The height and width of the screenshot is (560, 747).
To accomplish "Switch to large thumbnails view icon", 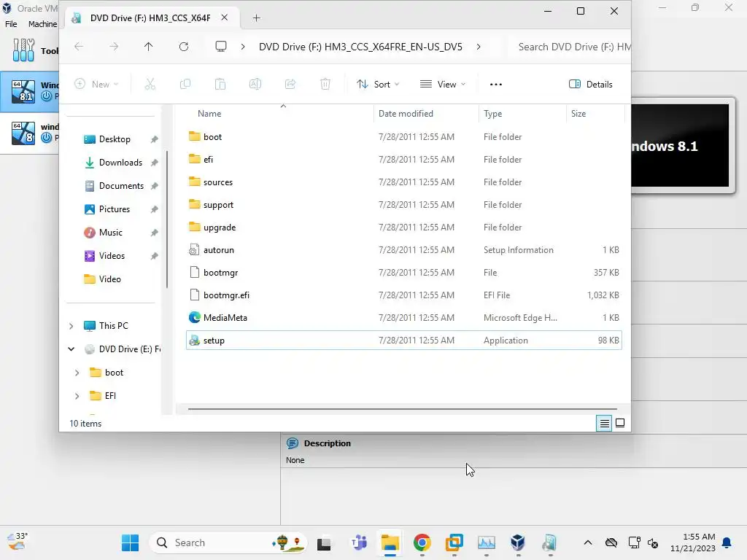I will (x=620, y=423).
